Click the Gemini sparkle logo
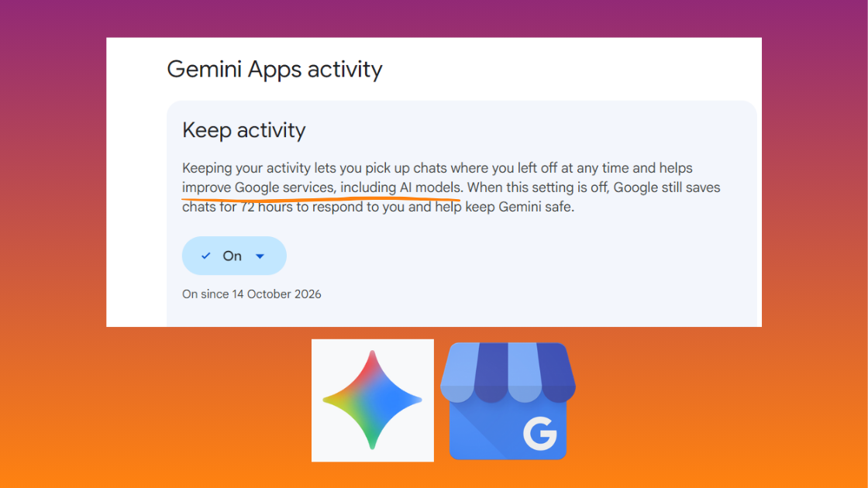The width and height of the screenshot is (868, 488). (373, 400)
